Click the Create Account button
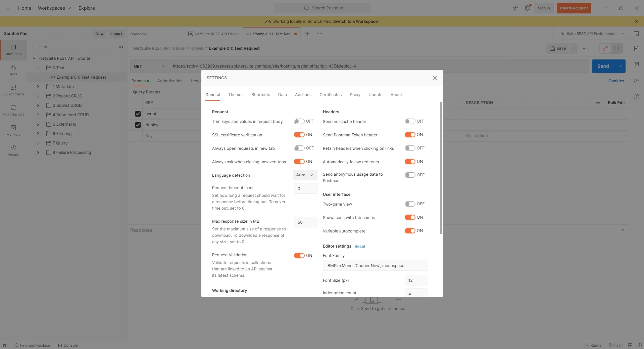Screen dimensions: 644x349 coord(574,8)
